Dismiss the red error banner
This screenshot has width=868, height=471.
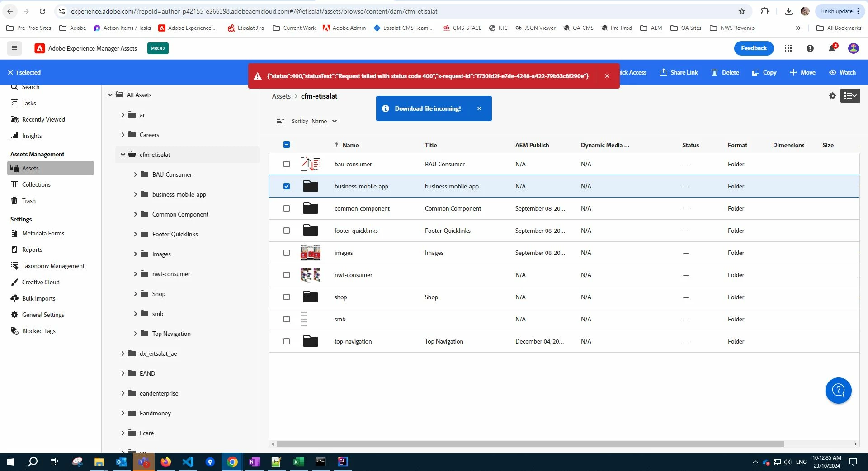coord(607,76)
